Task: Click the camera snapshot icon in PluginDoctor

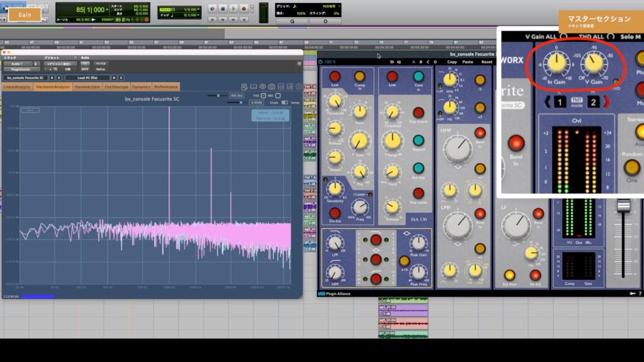Action: pyautogui.click(x=272, y=87)
